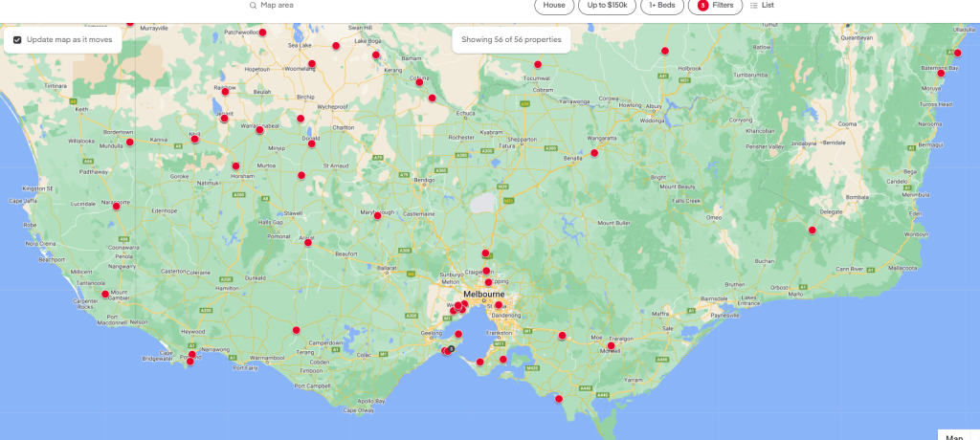Viewport: 980px width, 440px height.
Task: Select the property marker near Delegate
Action: [812, 230]
